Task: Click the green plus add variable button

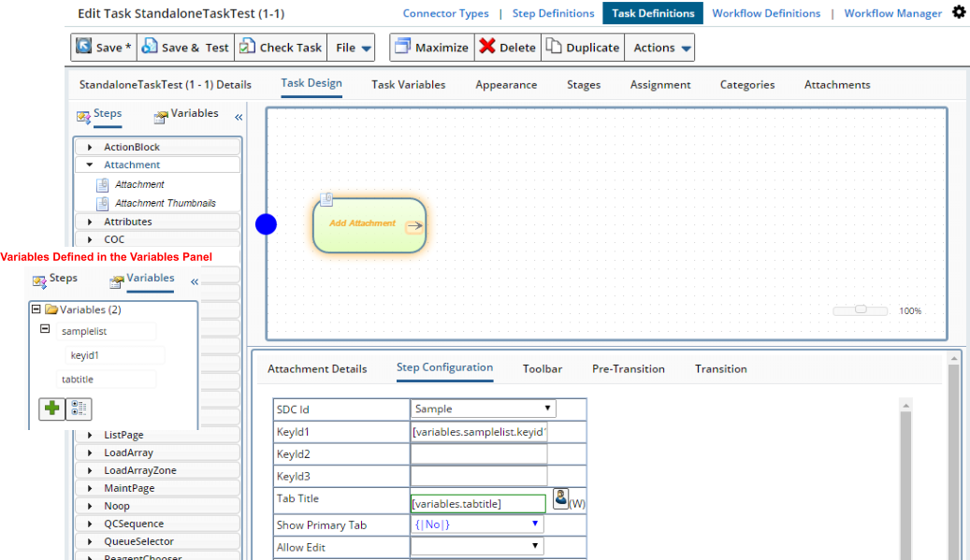Action: (52, 408)
